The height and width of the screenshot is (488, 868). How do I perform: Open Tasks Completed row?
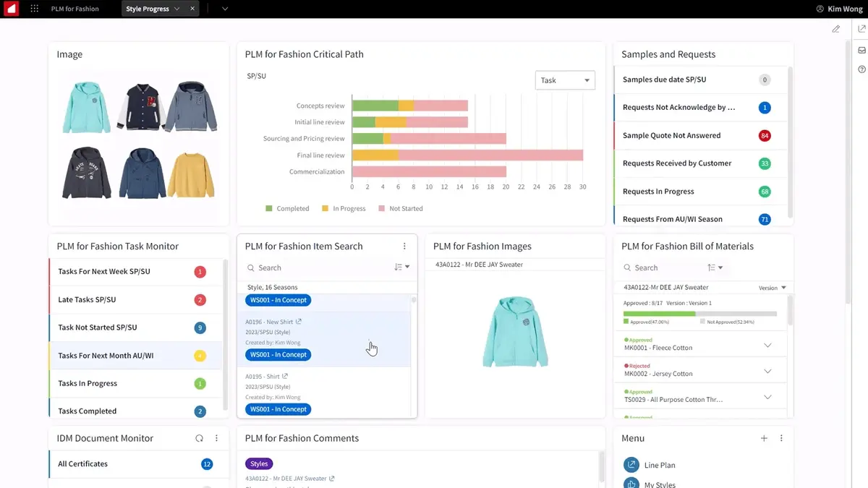click(x=135, y=410)
